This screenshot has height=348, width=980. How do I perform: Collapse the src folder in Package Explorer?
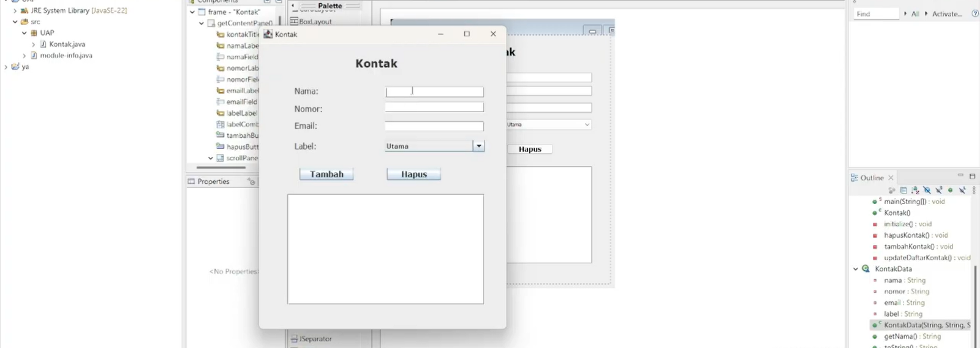click(x=15, y=21)
